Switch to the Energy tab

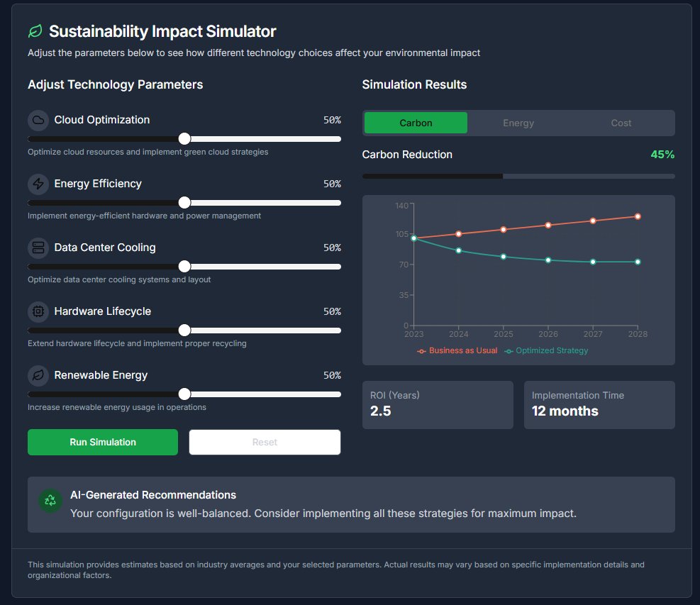(x=518, y=123)
